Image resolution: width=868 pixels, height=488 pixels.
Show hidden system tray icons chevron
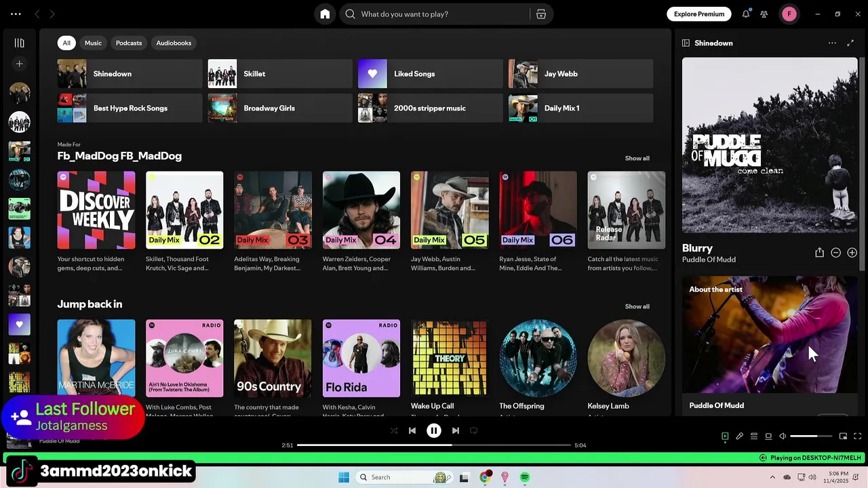[772, 477]
